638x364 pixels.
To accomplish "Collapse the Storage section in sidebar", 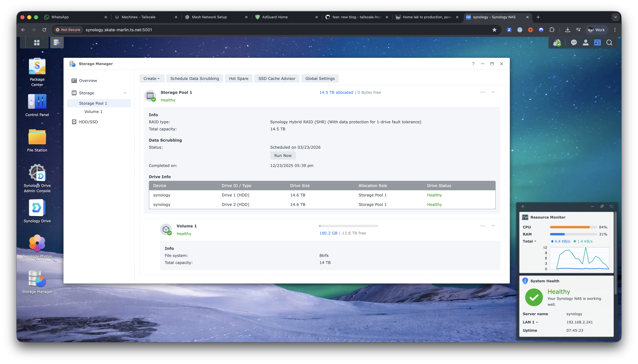I will pos(125,93).
